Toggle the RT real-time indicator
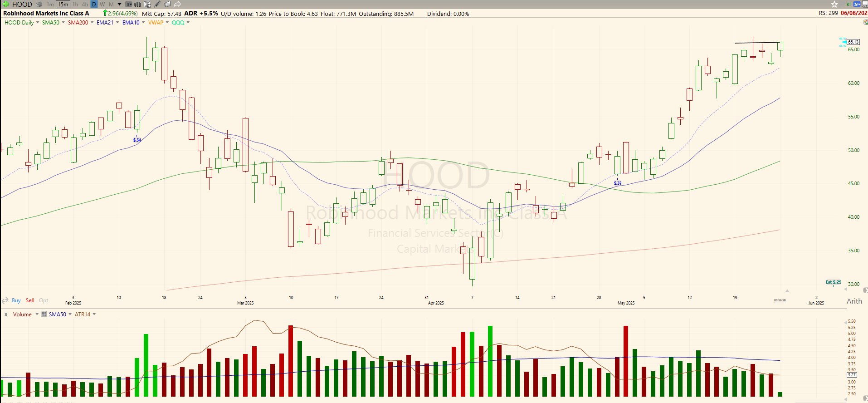This screenshot has width=868, height=403. coord(849,4)
